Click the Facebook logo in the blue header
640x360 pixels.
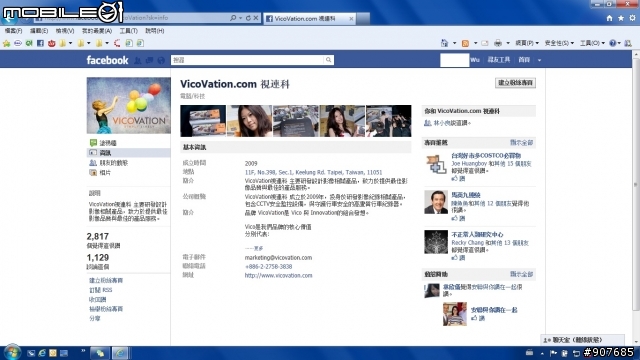click(x=107, y=60)
